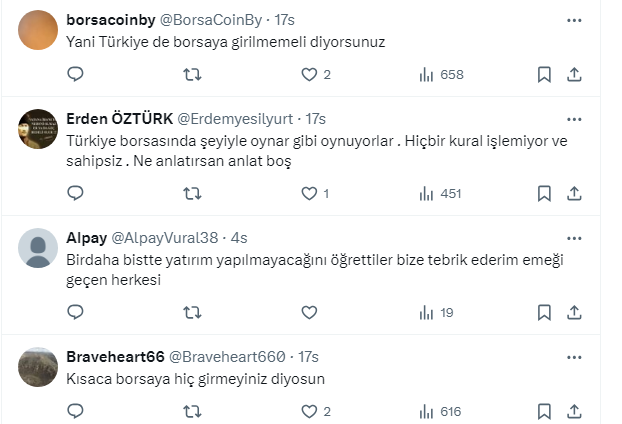This screenshot has height=424, width=622.
Task: Bookmark Braveheart66's tweet
Action: (x=544, y=411)
